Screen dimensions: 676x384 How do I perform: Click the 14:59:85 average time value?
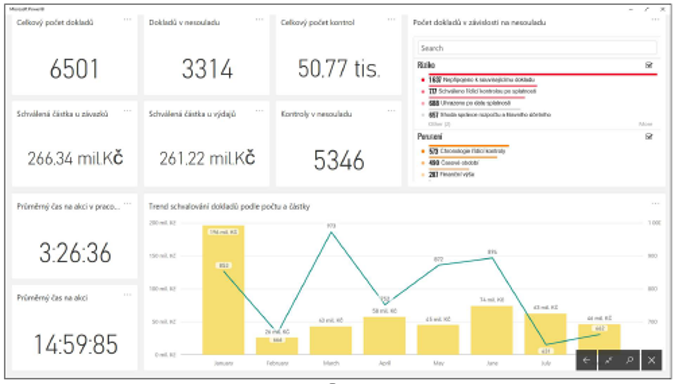coord(75,344)
